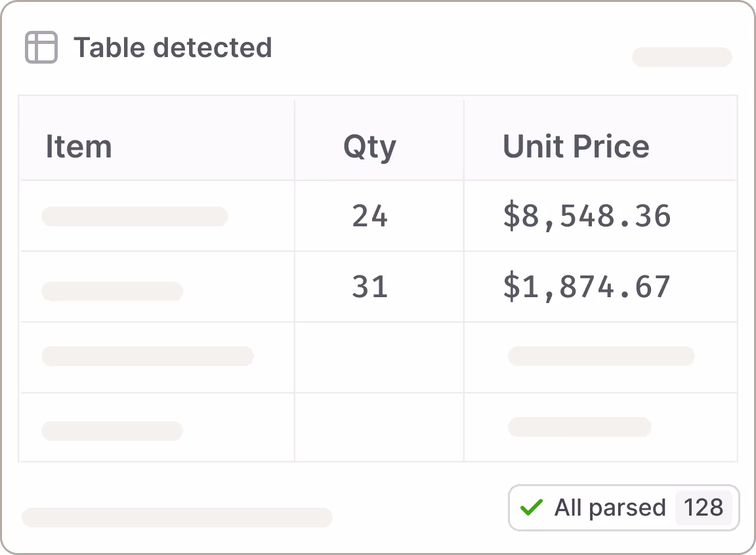756x555 pixels.
Task: Click the second row item placeholder
Action: pos(112,291)
